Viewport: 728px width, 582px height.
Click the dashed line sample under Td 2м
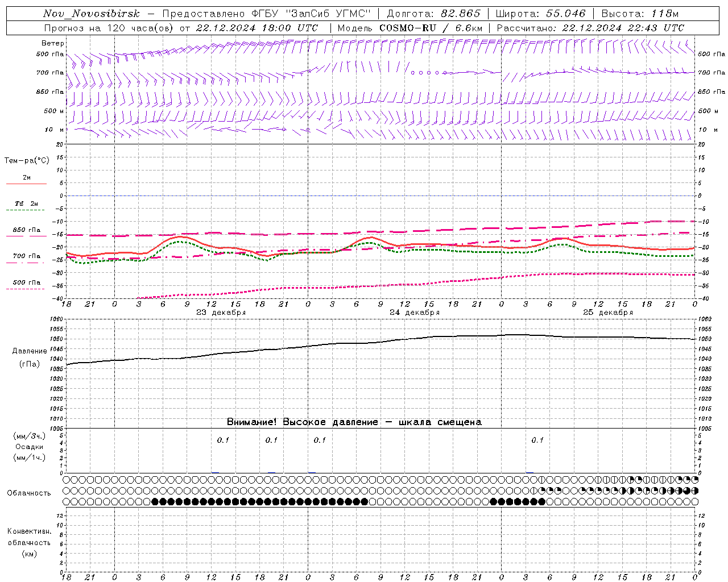point(26,210)
